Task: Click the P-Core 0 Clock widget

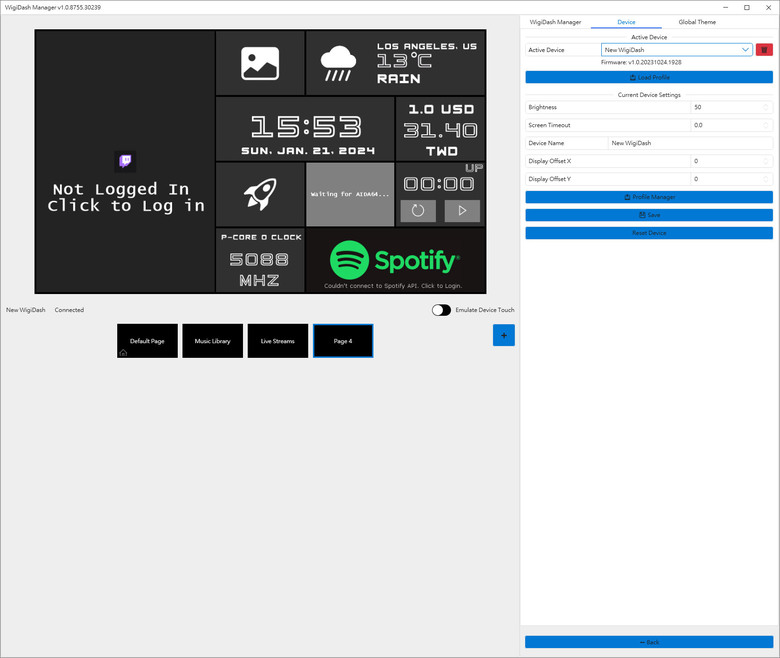Action: tap(260, 260)
